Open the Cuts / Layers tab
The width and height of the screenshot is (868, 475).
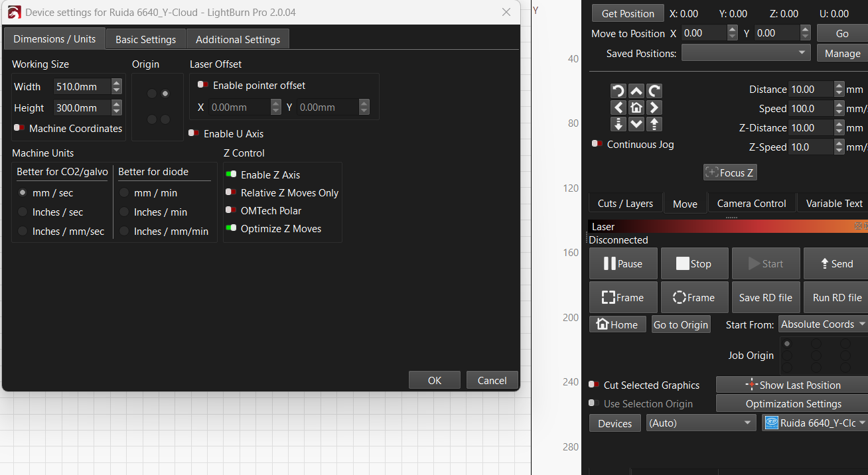click(625, 204)
